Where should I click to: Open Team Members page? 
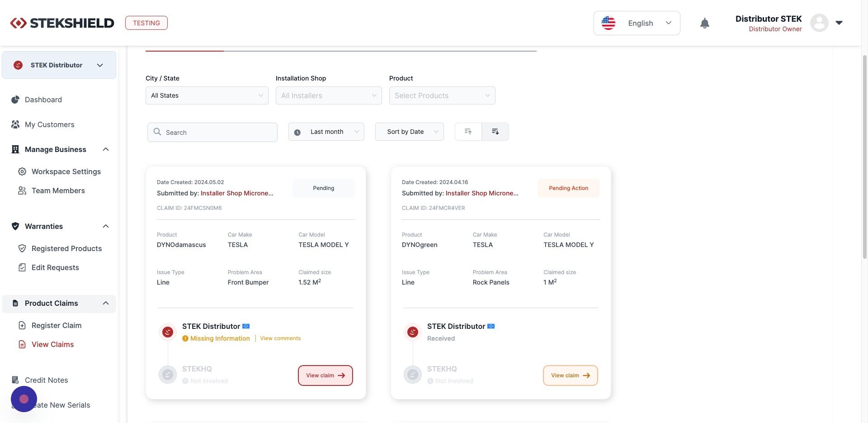coord(58,190)
